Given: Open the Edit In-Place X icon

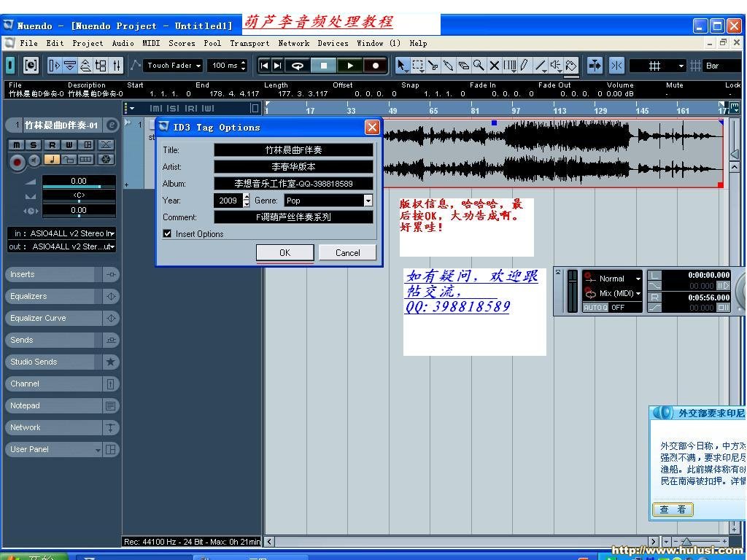Looking at the screenshot, I should click(107, 145).
